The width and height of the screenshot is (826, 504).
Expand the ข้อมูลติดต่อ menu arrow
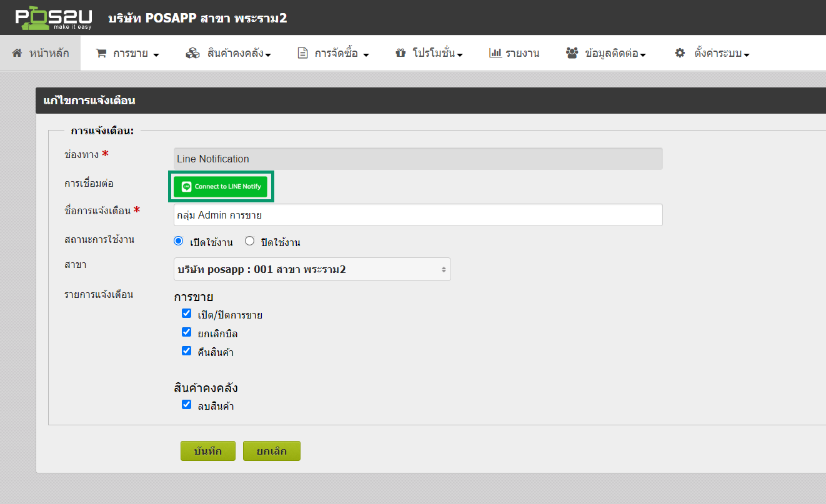(642, 55)
